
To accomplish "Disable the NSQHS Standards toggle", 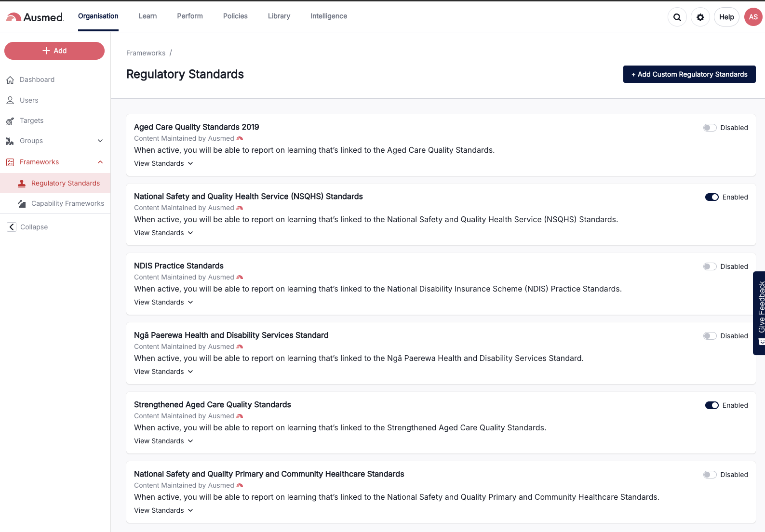I will 711,197.
